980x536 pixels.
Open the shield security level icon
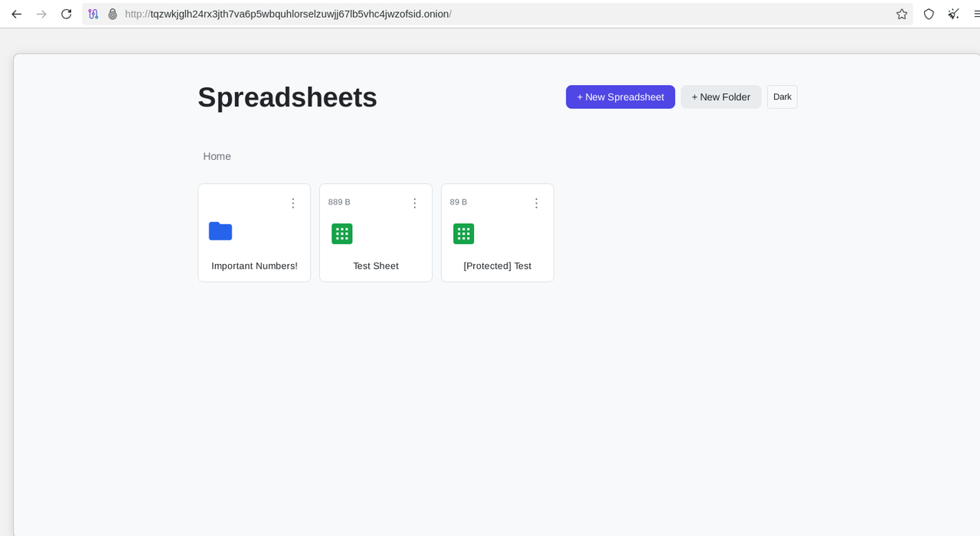(929, 14)
